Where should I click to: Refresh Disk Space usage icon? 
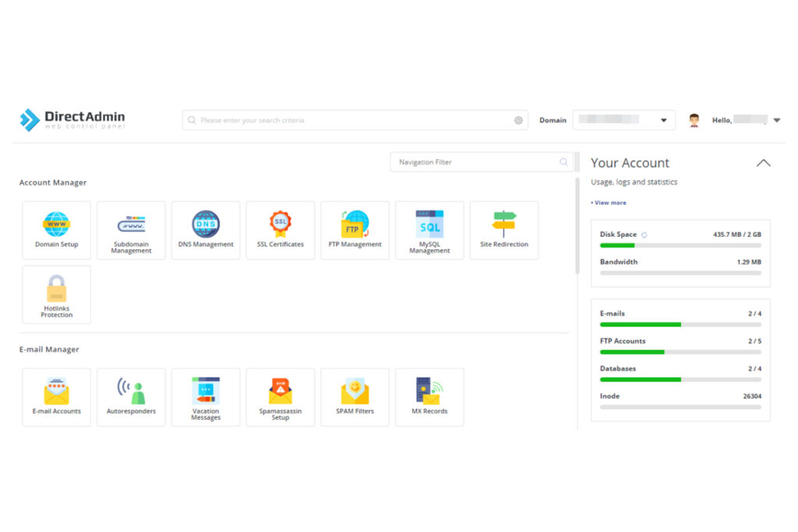point(644,235)
